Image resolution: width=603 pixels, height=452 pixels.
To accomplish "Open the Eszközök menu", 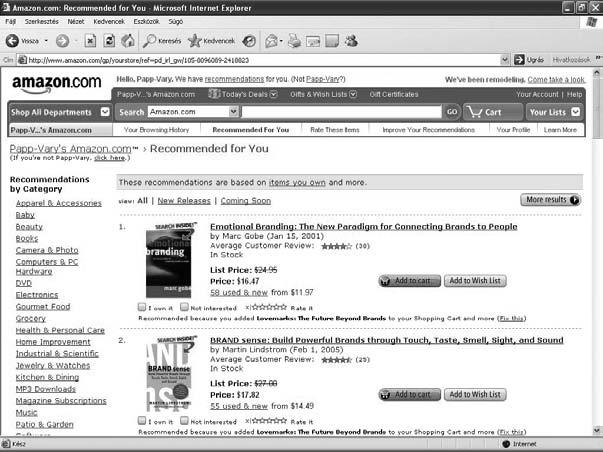I will pos(146,22).
